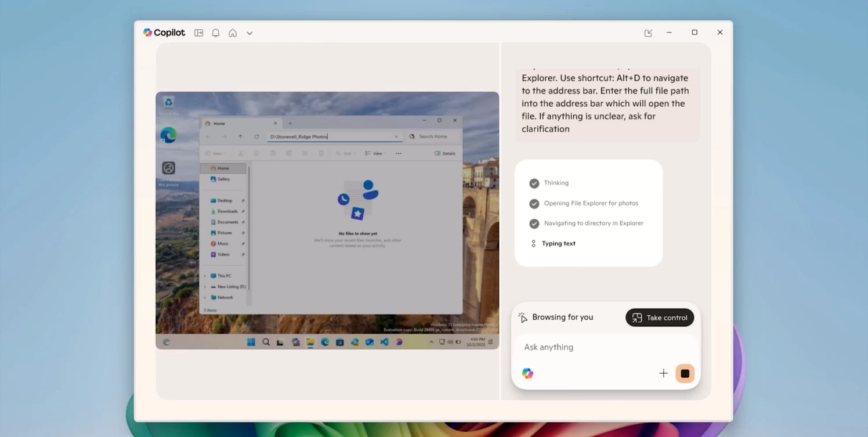
Task: Click the Home tab in File Explorer
Action: click(x=219, y=123)
